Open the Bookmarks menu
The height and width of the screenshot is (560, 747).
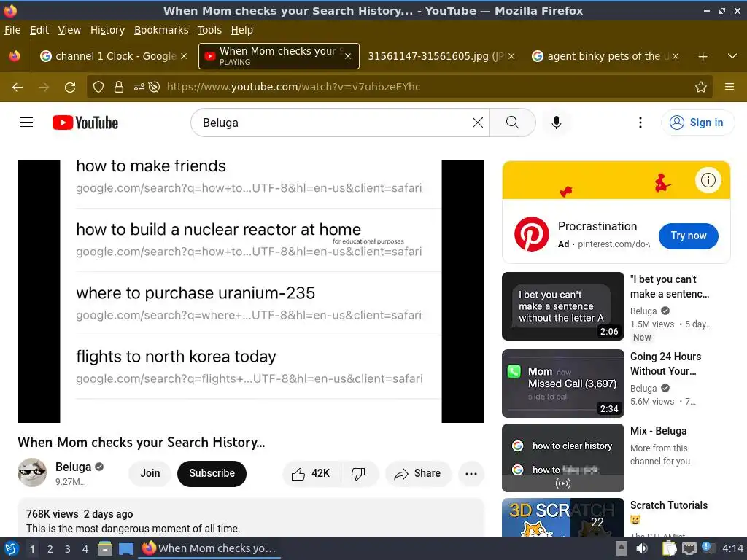click(x=161, y=30)
